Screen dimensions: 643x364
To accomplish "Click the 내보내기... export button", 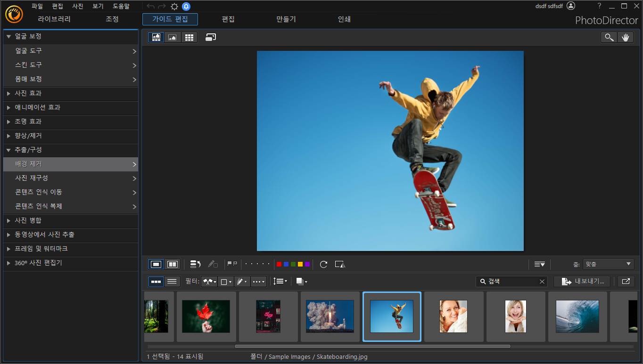I will click(582, 281).
